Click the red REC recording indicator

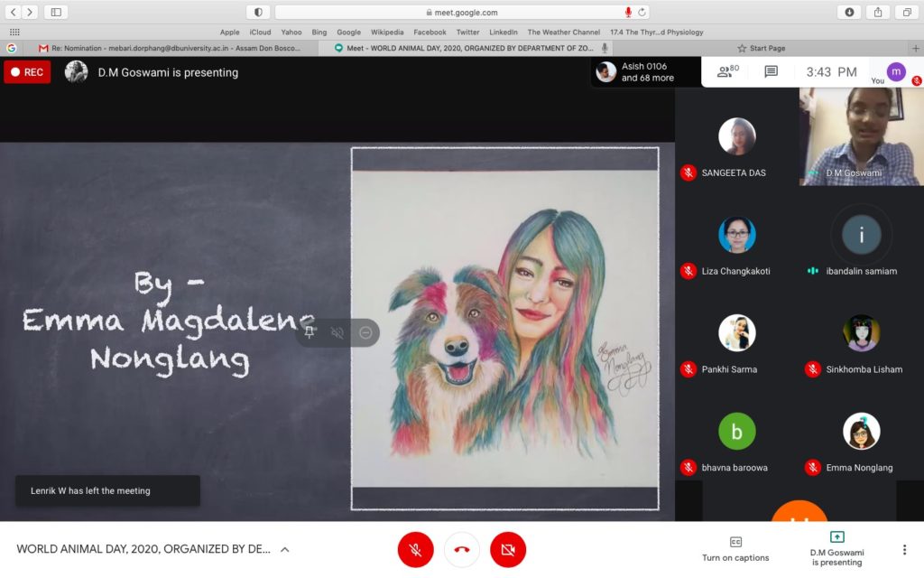(27, 72)
